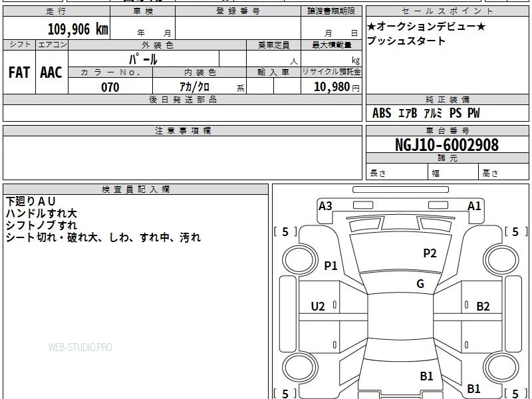Click the B1 mark on the trunk
Image resolution: width=532 pixels, height=399 pixels.
pos(426,376)
